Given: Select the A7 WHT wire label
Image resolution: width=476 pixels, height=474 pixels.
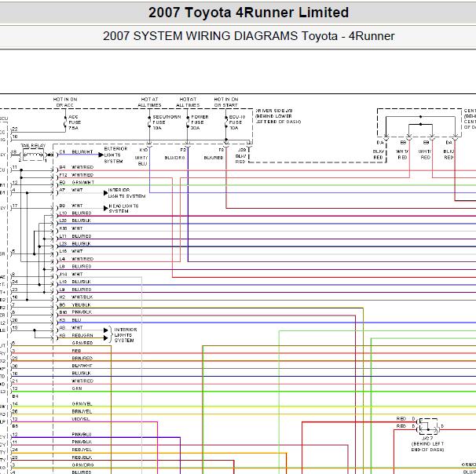Looking at the screenshot, I should pos(71,190).
